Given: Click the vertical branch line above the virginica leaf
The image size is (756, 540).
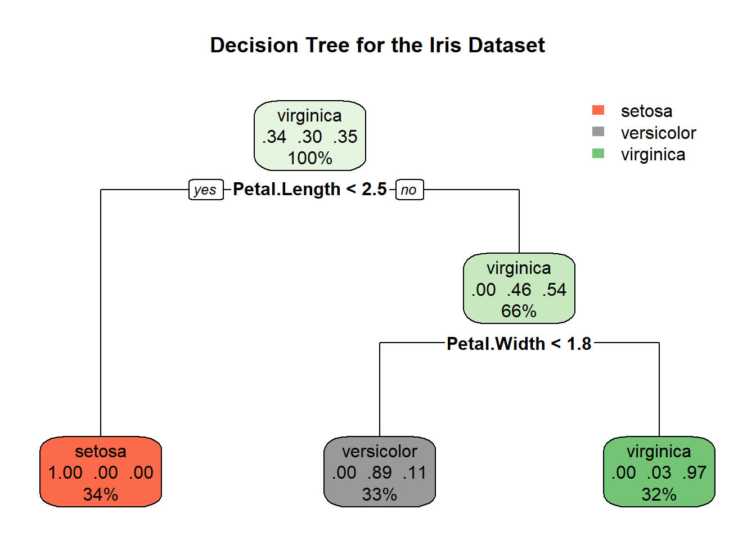Looking at the screenshot, I should click(659, 388).
